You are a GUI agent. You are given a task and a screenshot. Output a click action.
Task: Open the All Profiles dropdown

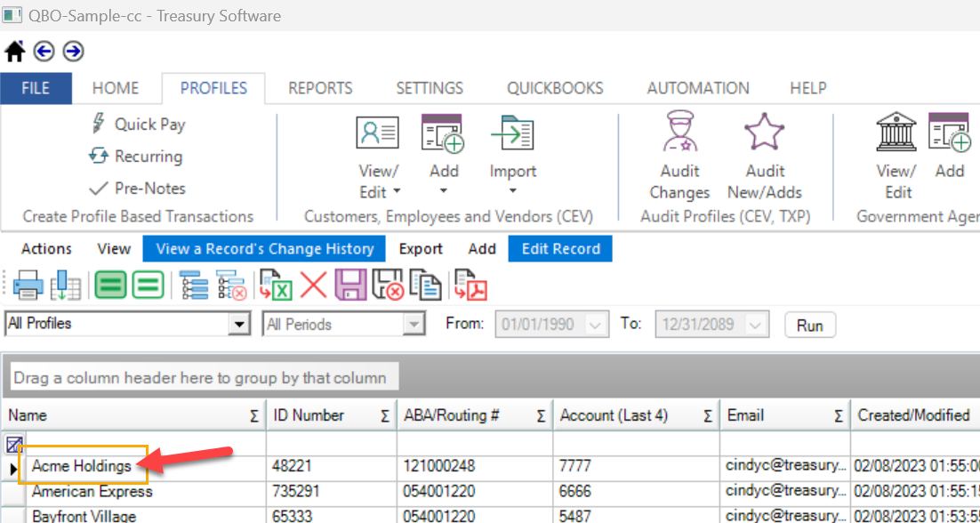coord(240,324)
